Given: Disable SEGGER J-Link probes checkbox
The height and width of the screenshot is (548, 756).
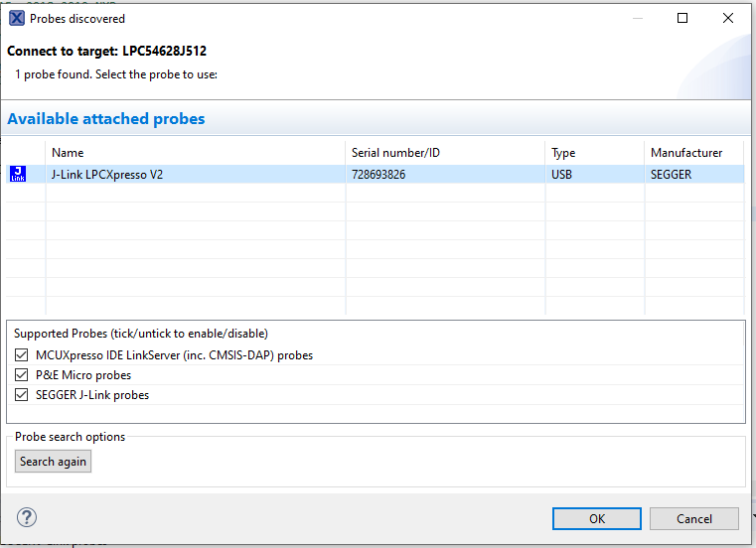Looking at the screenshot, I should [x=22, y=395].
